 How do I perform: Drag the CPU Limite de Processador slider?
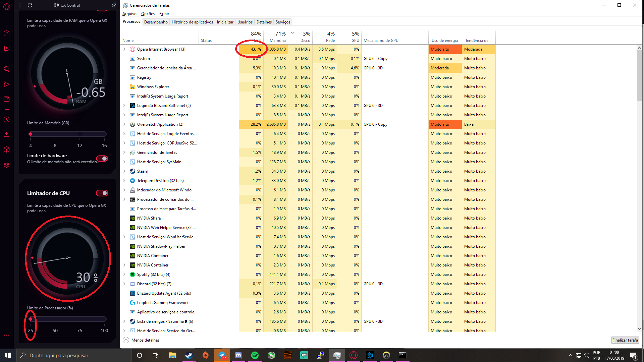(x=30, y=319)
